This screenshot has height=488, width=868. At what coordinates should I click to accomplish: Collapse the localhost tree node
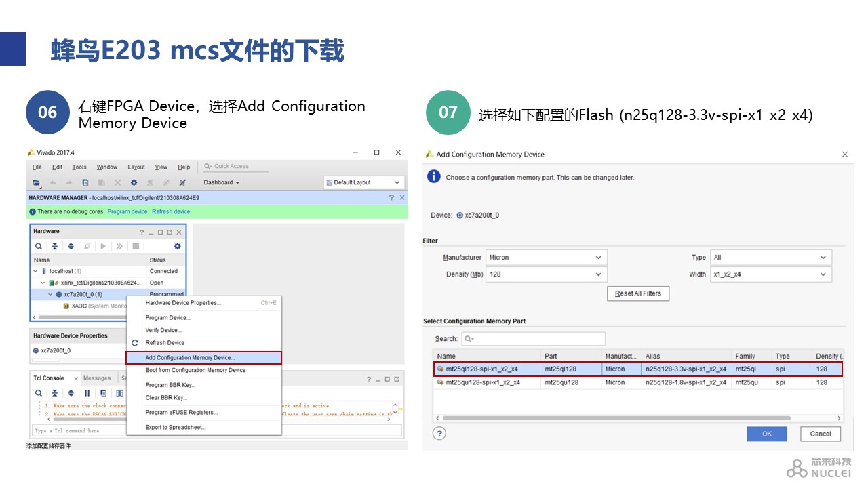click(36, 271)
